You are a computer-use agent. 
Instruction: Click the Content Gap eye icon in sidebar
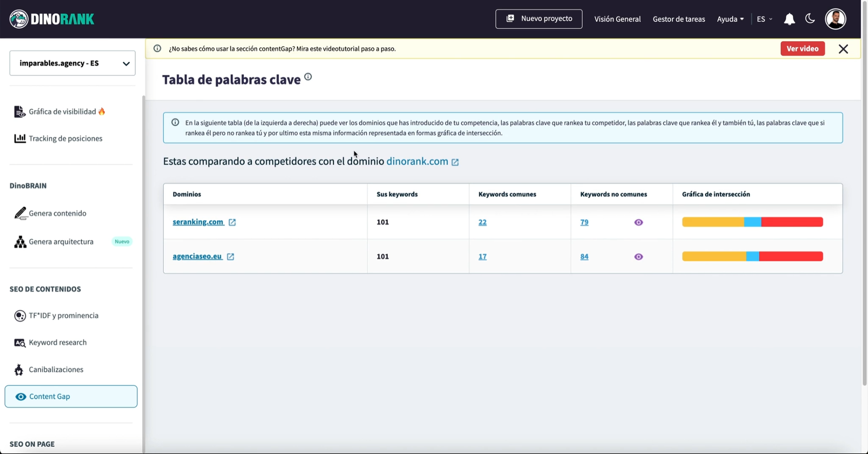pos(21,397)
